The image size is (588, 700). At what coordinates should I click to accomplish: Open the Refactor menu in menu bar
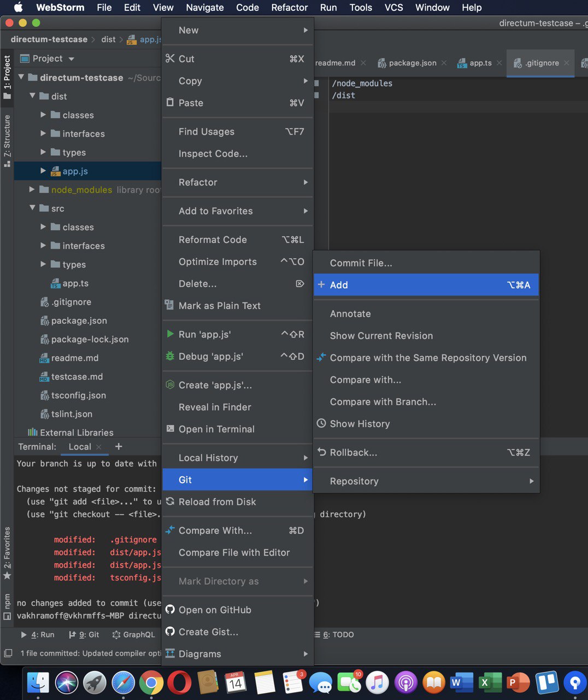click(x=290, y=7)
